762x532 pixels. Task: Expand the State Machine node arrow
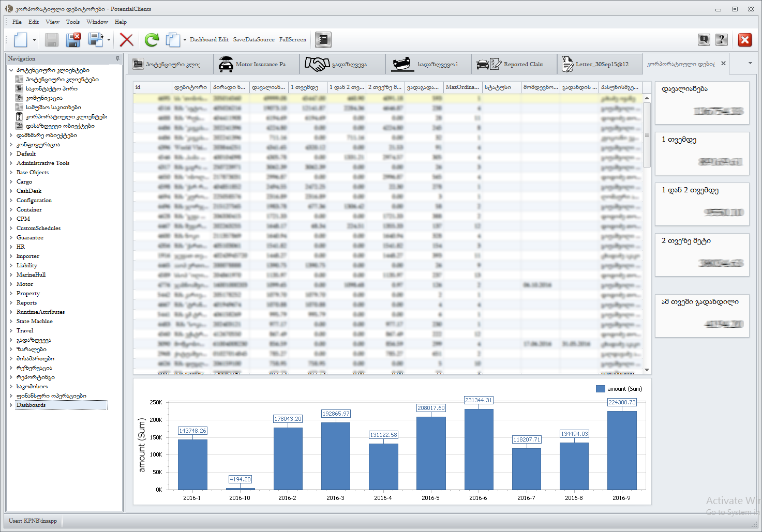coord(11,321)
